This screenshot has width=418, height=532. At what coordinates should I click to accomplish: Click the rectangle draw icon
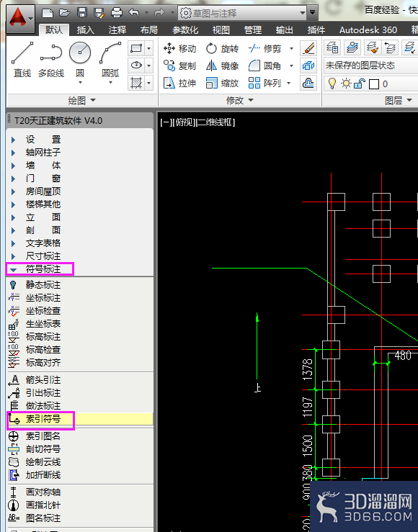click(136, 48)
